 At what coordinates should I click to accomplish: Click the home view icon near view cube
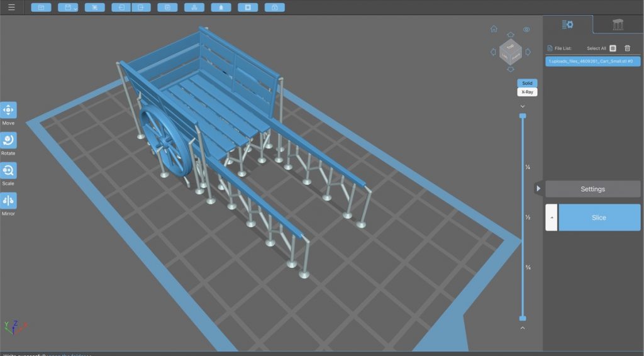pyautogui.click(x=494, y=29)
